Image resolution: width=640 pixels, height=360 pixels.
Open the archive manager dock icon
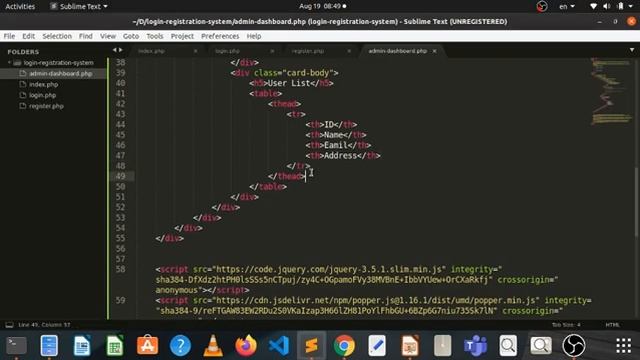pyautogui.click(x=442, y=346)
